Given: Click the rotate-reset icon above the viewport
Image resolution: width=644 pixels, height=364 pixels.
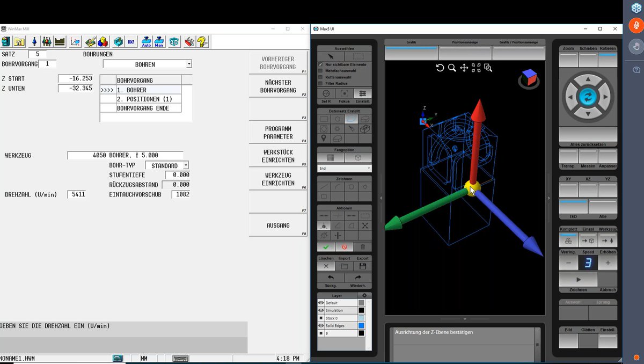Looking at the screenshot, I should coord(440,68).
